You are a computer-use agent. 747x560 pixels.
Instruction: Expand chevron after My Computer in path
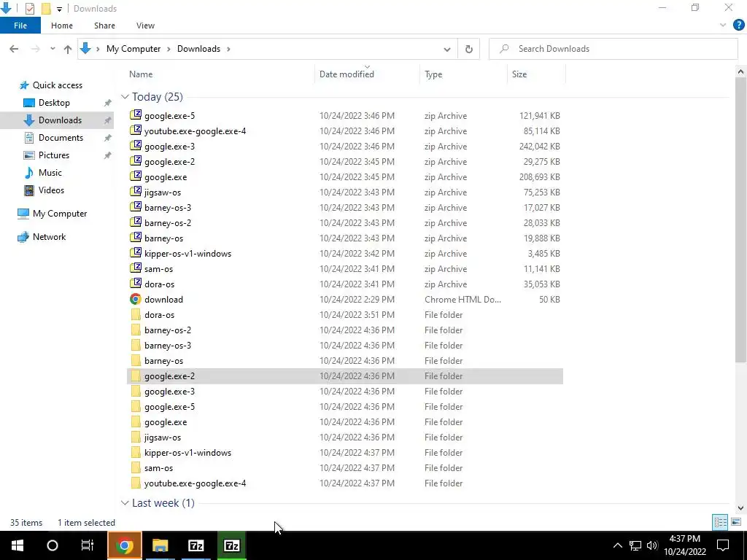pyautogui.click(x=169, y=49)
